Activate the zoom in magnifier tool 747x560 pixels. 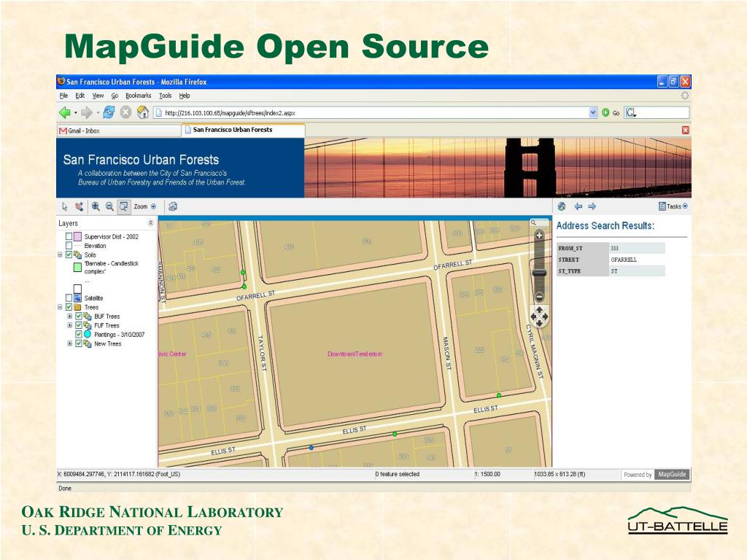(96, 206)
